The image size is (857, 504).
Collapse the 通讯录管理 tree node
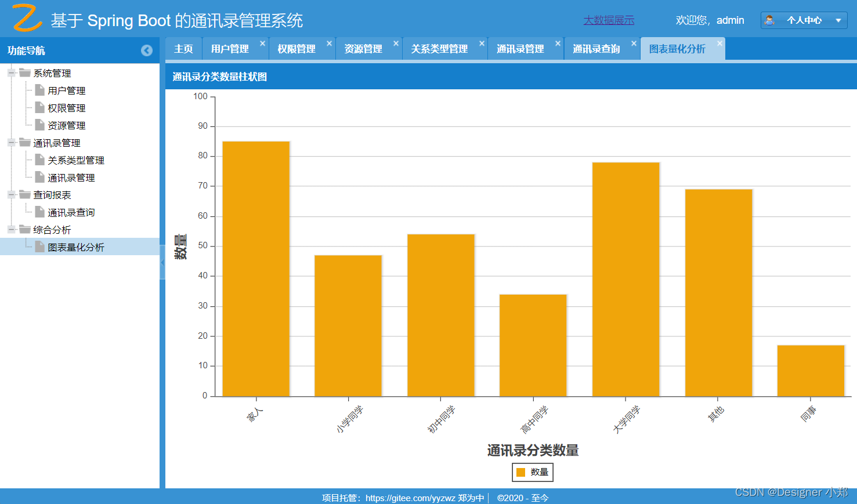(12, 143)
